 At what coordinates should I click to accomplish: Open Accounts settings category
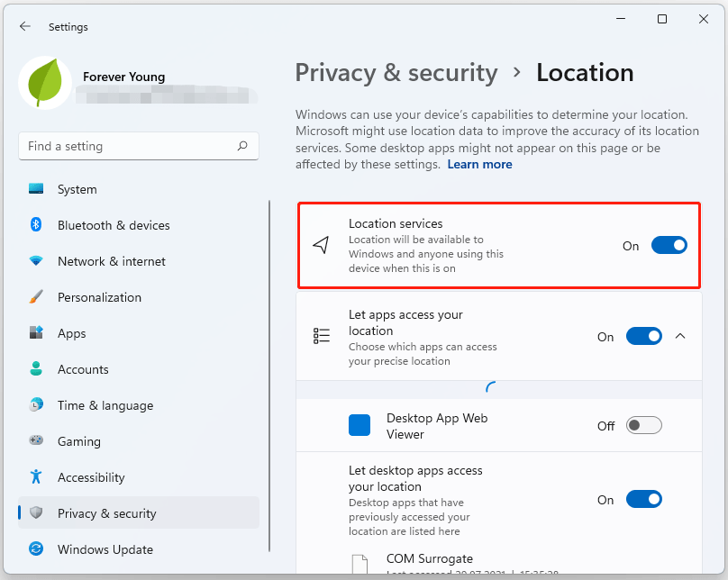coord(139,369)
